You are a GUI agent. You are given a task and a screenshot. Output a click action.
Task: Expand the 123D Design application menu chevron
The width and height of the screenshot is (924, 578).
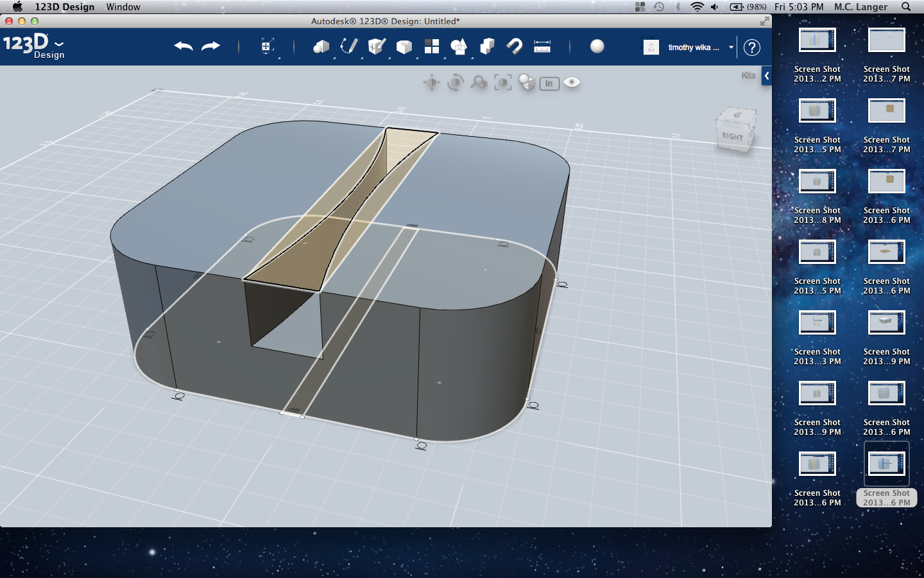(59, 44)
